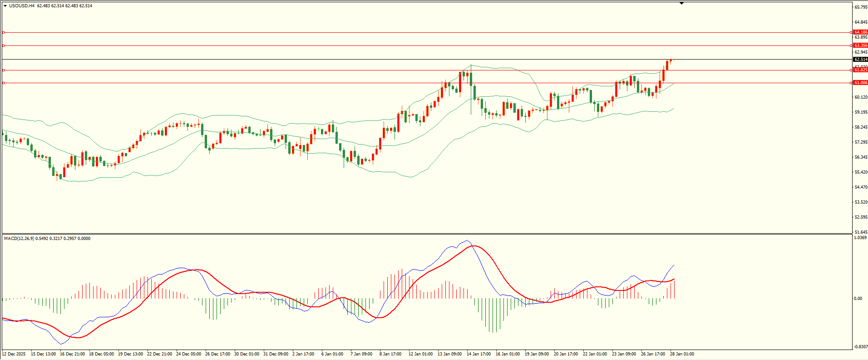Click the MACD(12,26,9) indicator label
Viewport: 868px width, 360px height.
[x=19, y=239]
